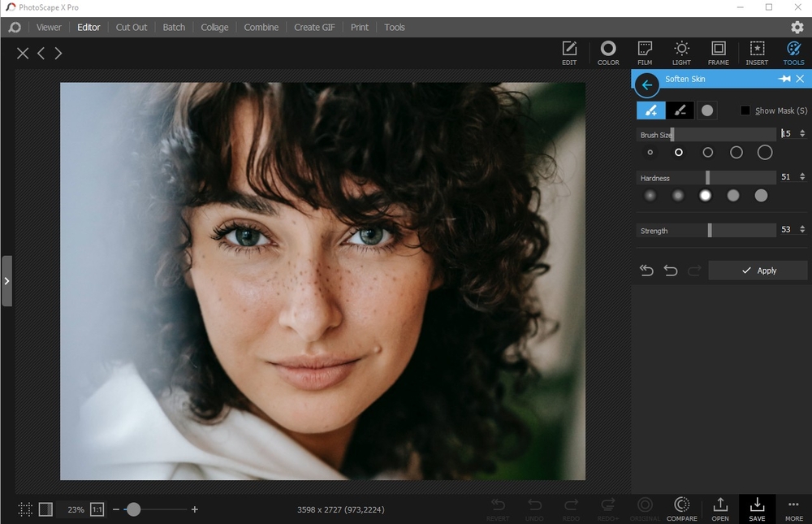Image resolution: width=812 pixels, height=524 pixels.
Task: Open the Light adjustments icon
Action: 681,53
